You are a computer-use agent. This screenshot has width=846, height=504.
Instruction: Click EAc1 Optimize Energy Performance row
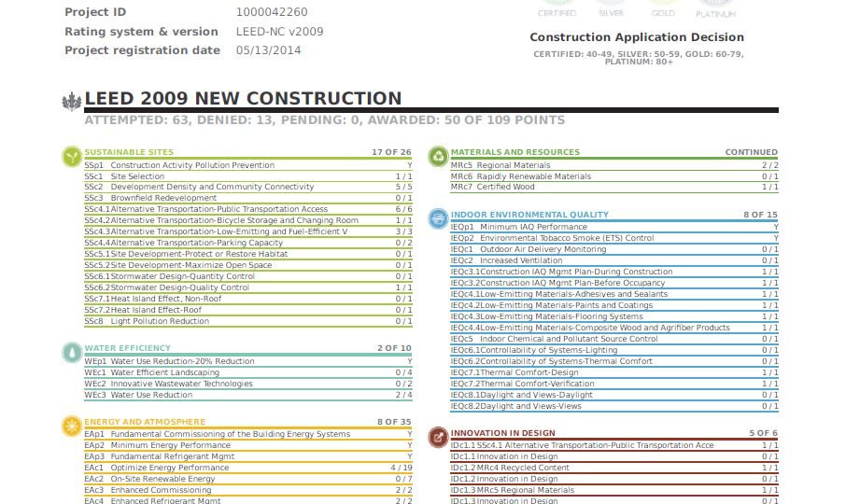(x=248, y=468)
